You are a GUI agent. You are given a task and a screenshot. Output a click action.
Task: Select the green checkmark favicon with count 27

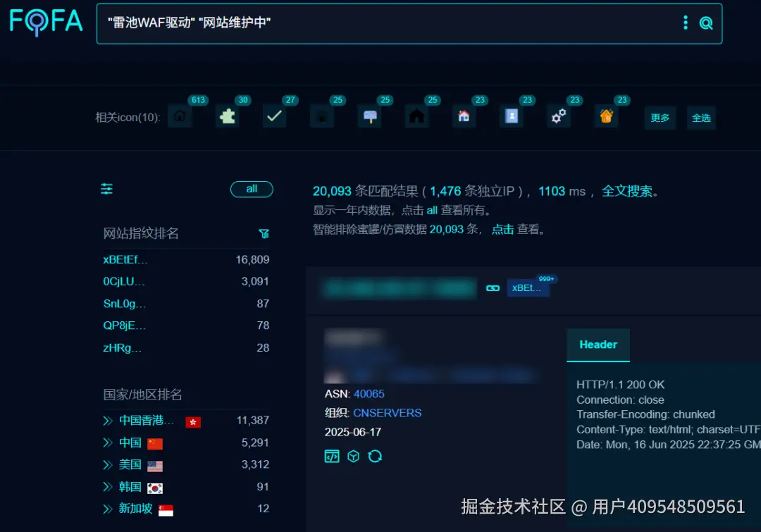point(275,116)
